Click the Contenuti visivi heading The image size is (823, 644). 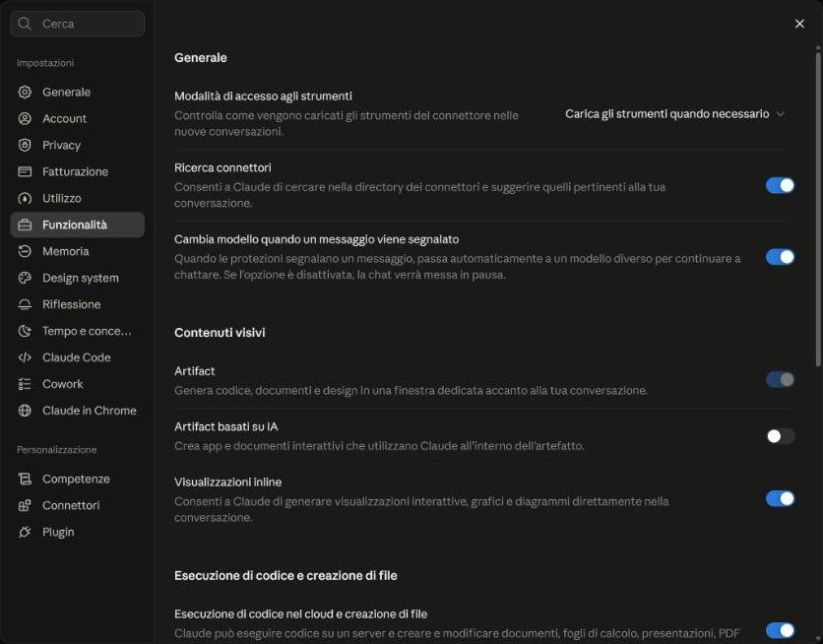[220, 332]
